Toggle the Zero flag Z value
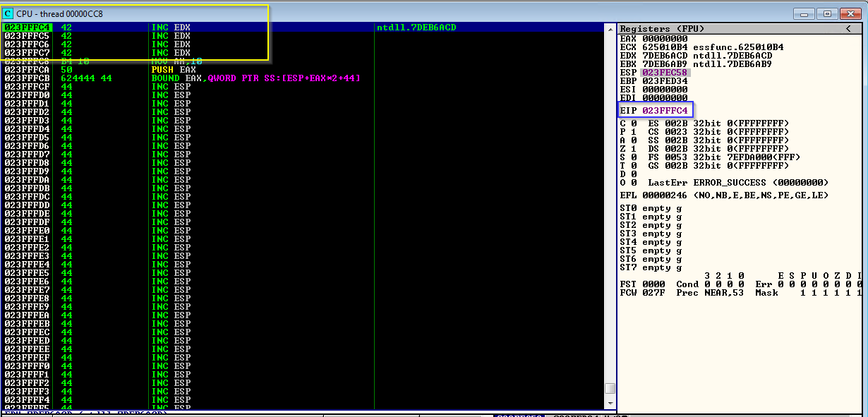The height and width of the screenshot is (417, 868). coord(634,149)
